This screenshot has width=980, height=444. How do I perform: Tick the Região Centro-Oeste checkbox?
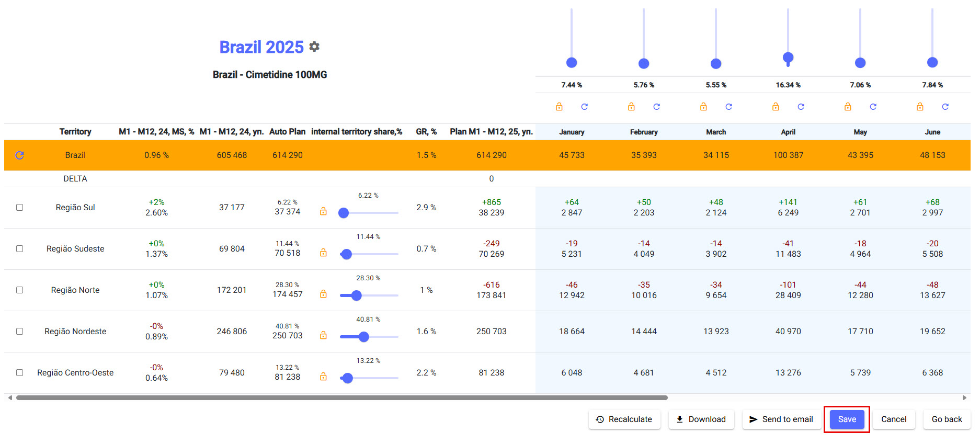point(19,373)
